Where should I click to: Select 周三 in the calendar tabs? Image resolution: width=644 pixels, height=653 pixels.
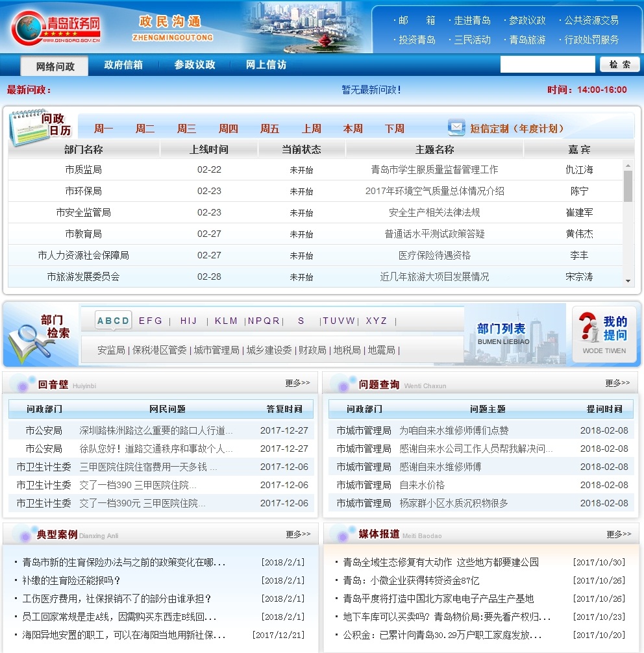coord(186,129)
